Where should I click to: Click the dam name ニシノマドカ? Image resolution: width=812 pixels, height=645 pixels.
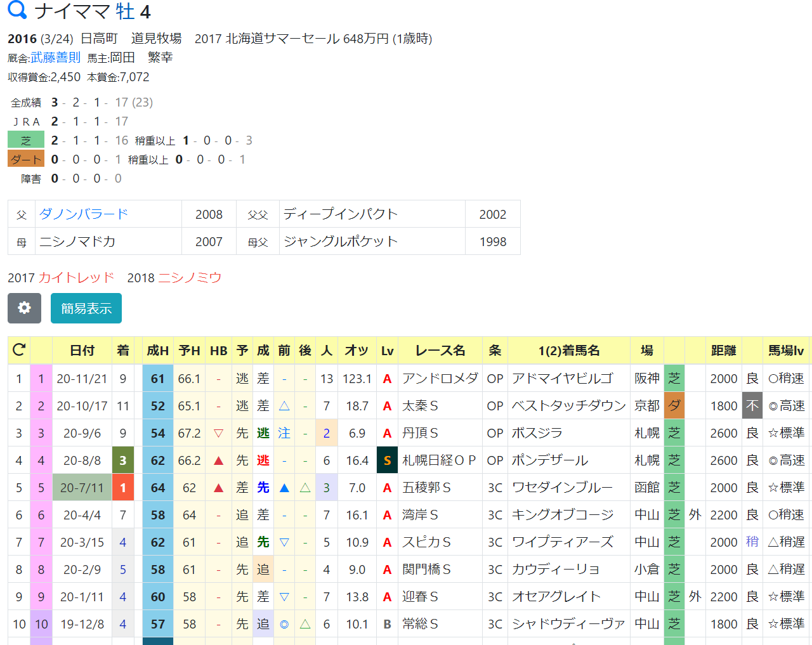(77, 242)
